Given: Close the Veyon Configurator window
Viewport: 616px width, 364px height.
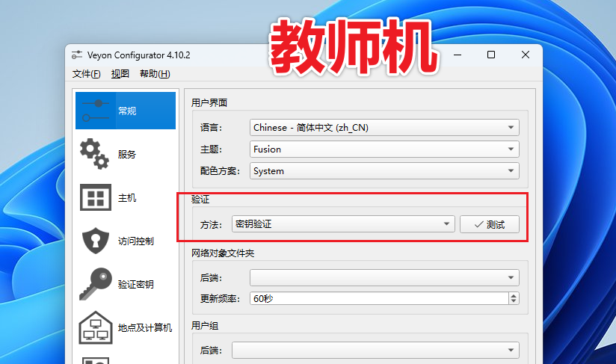Looking at the screenshot, I should coord(526,55).
